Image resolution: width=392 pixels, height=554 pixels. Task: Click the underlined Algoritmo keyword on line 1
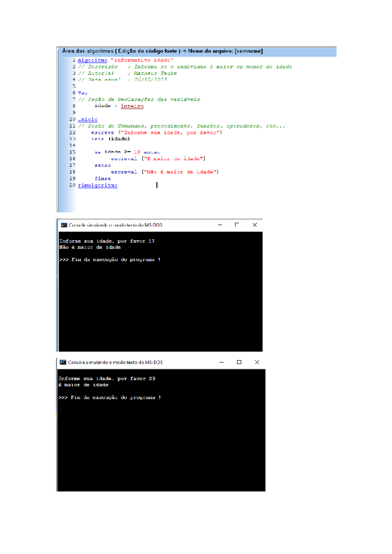click(x=92, y=60)
